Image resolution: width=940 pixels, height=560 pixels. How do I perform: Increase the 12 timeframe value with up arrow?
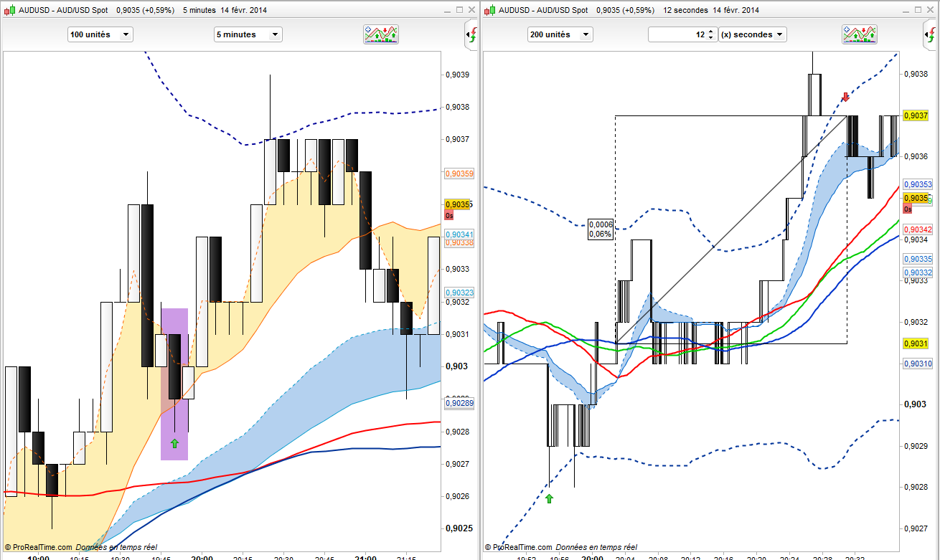(710, 31)
